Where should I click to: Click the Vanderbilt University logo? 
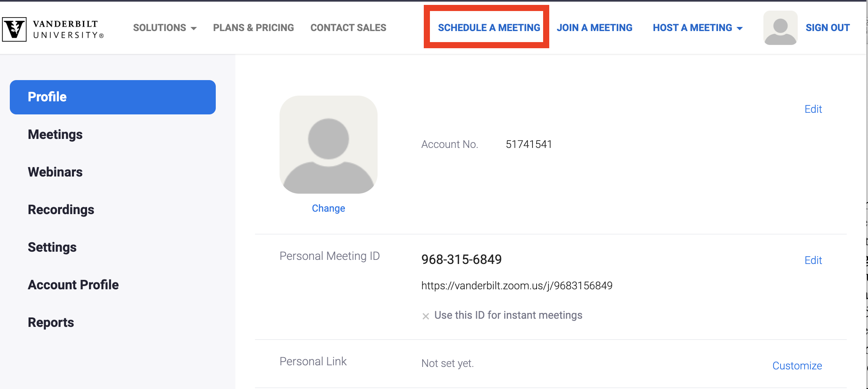pos(53,29)
